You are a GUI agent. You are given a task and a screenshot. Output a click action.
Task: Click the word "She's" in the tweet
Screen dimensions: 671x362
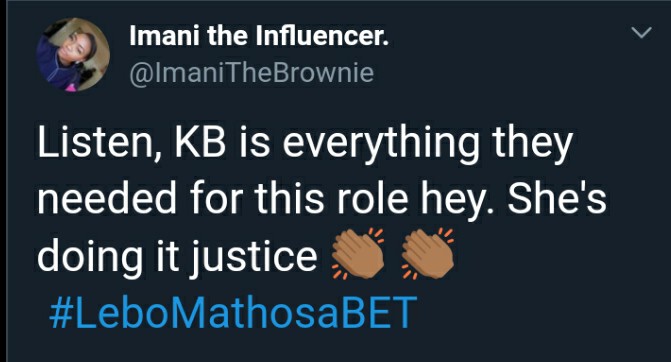point(557,198)
